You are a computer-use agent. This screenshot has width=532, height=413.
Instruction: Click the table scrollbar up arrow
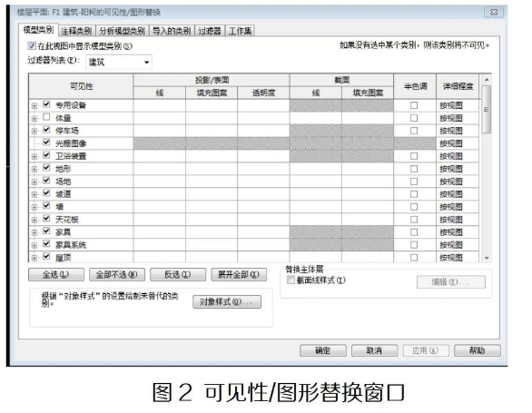(x=487, y=79)
